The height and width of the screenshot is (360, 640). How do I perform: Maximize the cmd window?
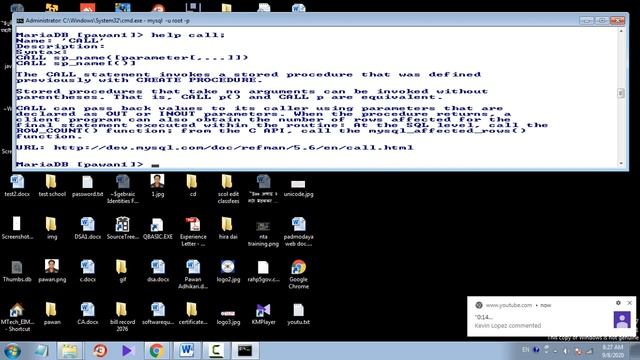tap(602, 20)
